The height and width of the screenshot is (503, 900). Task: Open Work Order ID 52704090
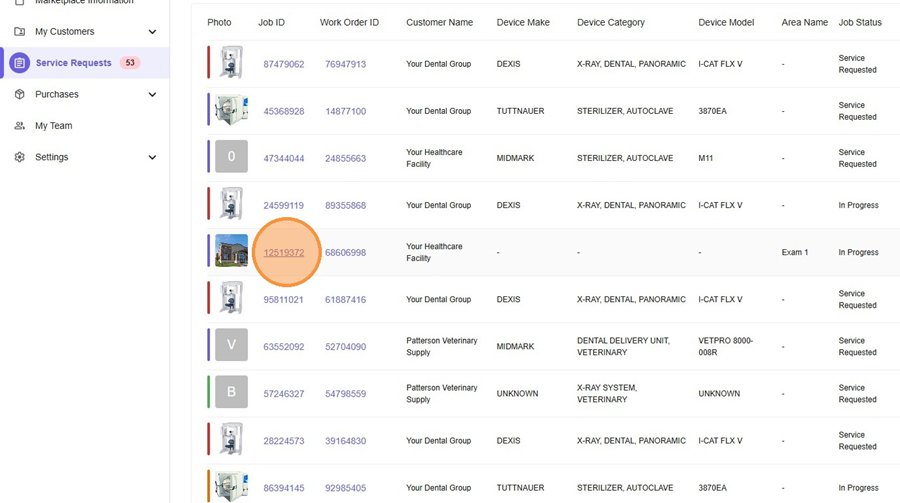tap(345, 347)
